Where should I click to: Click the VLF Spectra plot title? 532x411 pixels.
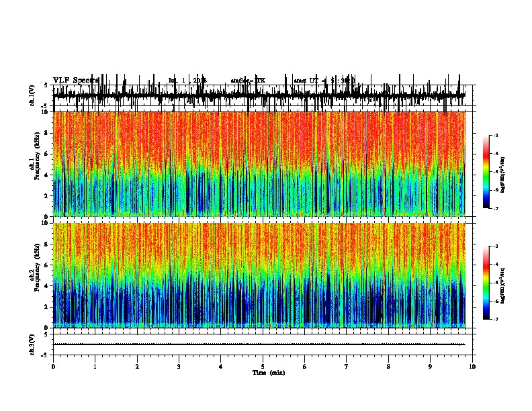[x=76, y=81]
